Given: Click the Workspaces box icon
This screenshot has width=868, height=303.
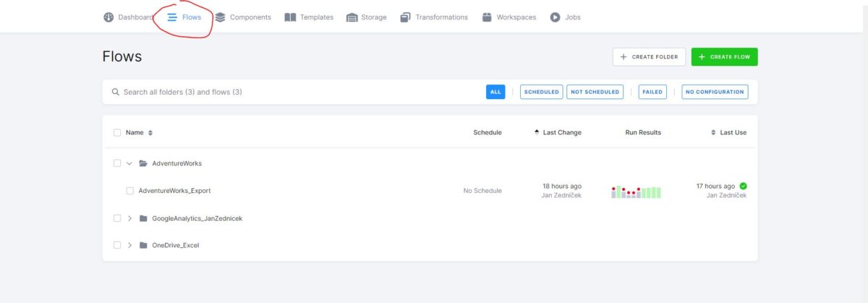Looking at the screenshot, I should (487, 17).
